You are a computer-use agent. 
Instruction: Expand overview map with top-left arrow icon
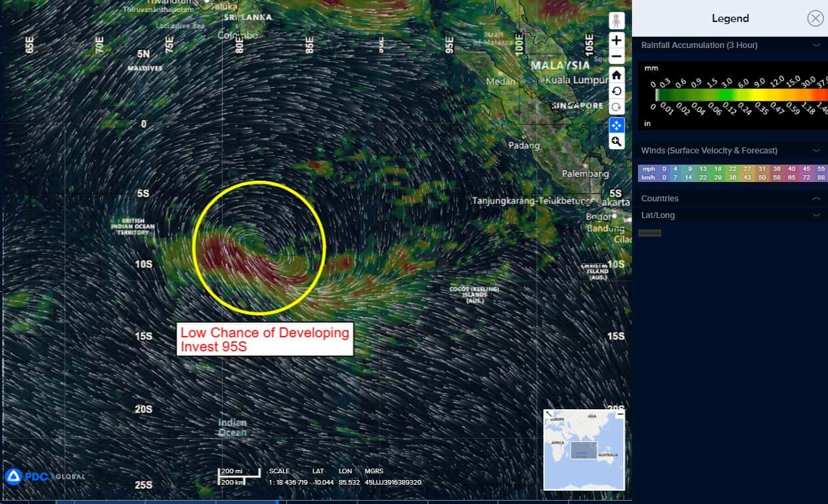(x=549, y=414)
